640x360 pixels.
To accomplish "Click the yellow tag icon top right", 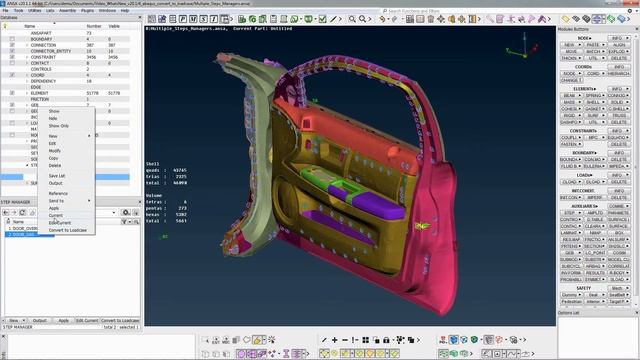I will (x=565, y=19).
